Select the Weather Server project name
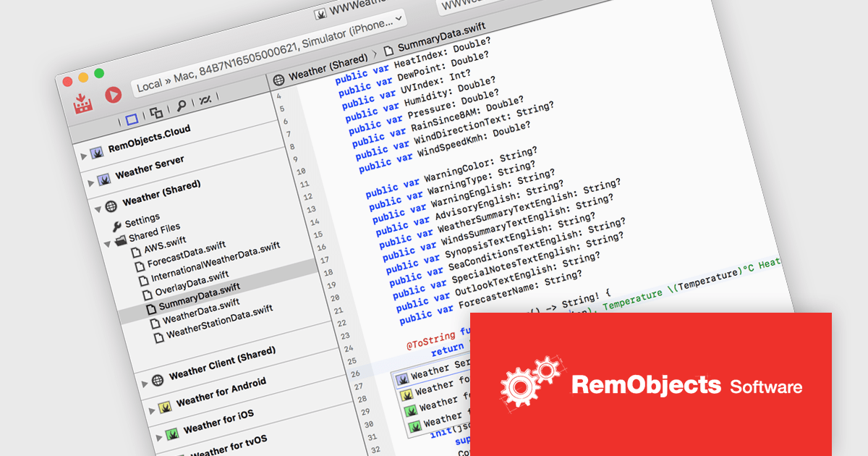868x456 pixels. pyautogui.click(x=150, y=167)
